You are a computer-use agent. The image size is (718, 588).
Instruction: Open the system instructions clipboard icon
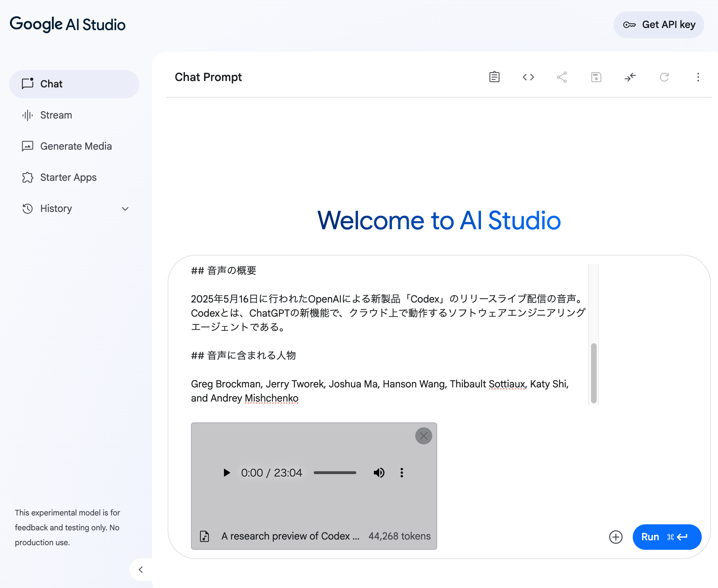[x=494, y=77]
